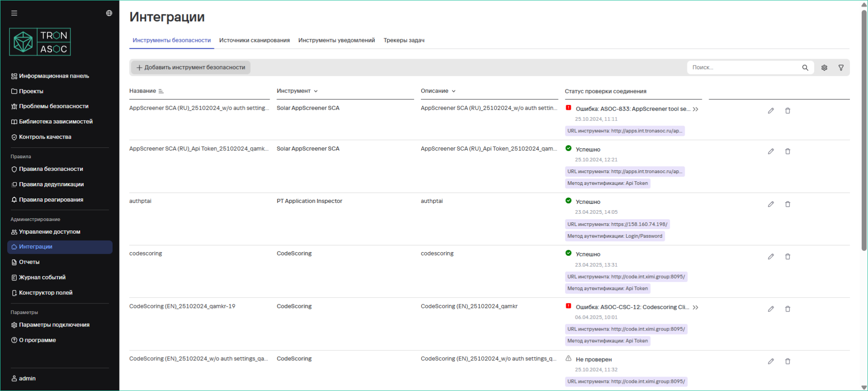Image resolution: width=868 pixels, height=391 pixels.
Task: Delete CodeScoring (EN)_25102024_qamkr-19 integration
Action: 787,309
